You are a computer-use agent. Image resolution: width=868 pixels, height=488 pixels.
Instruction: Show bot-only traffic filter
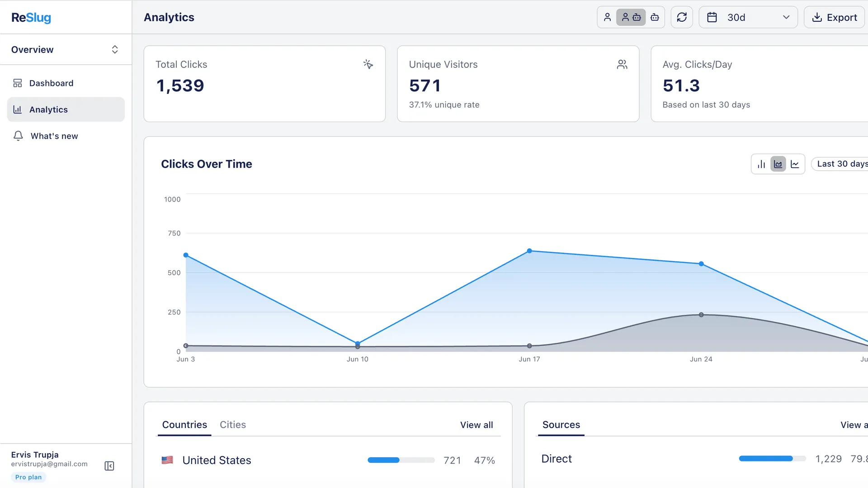[x=655, y=17]
